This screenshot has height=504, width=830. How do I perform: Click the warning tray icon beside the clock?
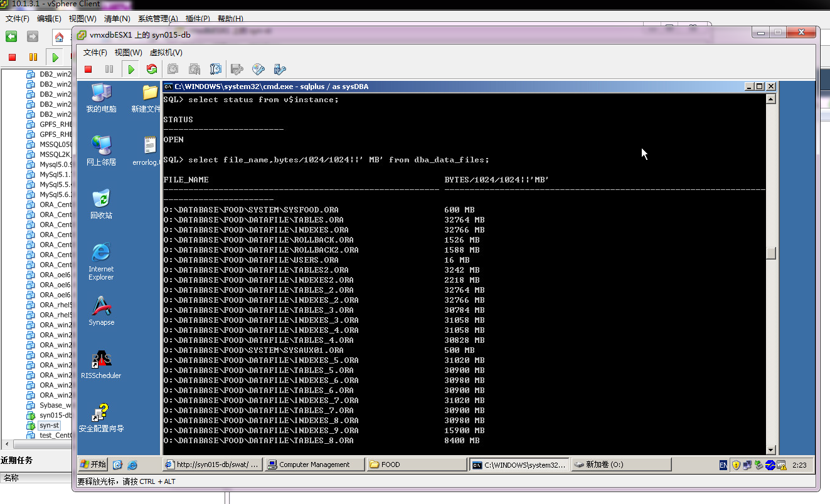click(781, 465)
